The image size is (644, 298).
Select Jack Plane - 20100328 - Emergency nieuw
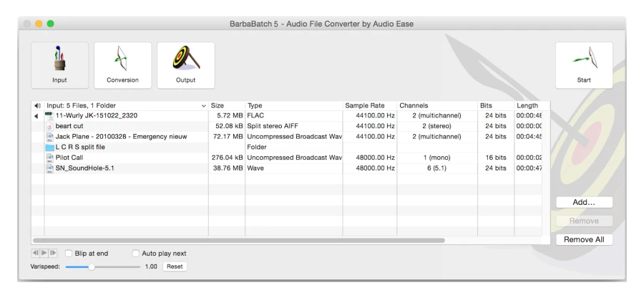[287, 137]
